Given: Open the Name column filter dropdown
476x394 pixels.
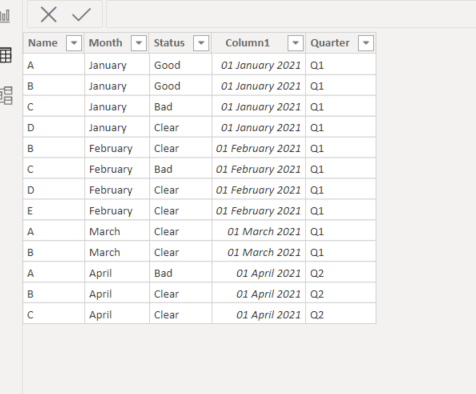Looking at the screenshot, I should pos(74,43).
